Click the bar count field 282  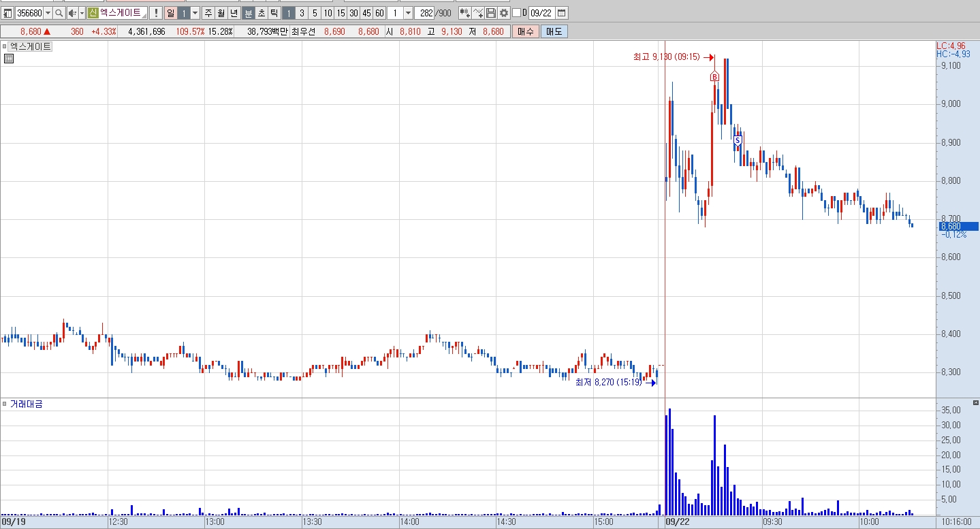(x=425, y=13)
